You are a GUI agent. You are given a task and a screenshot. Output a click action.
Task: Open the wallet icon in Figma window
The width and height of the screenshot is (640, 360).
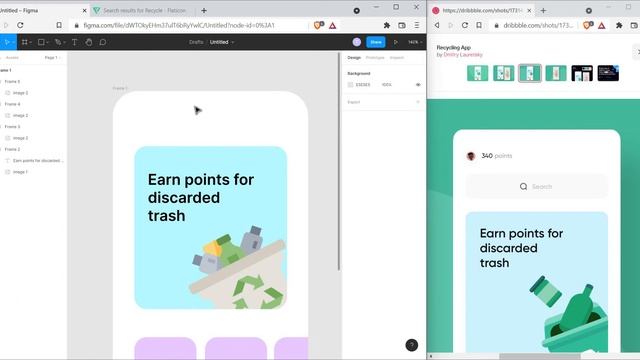click(402, 25)
